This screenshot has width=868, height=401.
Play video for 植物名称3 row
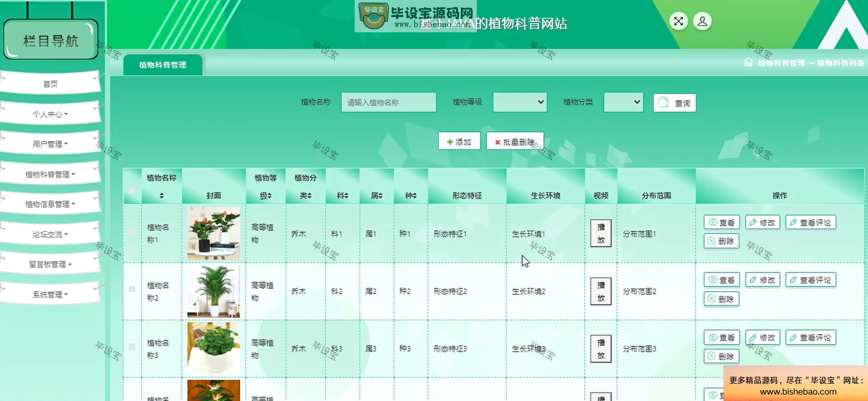pos(601,349)
